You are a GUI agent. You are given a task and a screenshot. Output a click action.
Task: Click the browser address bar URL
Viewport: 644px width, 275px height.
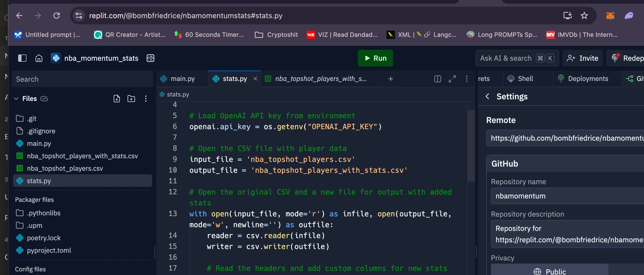(186, 16)
